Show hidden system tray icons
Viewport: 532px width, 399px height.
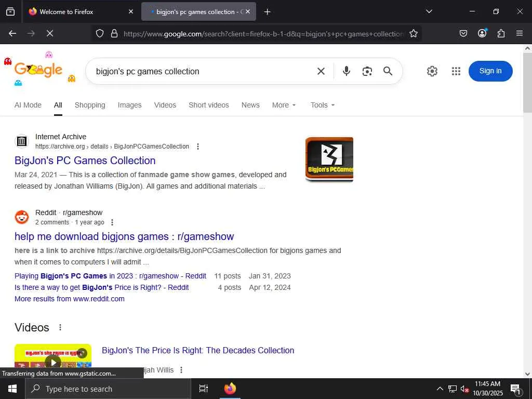click(440, 389)
